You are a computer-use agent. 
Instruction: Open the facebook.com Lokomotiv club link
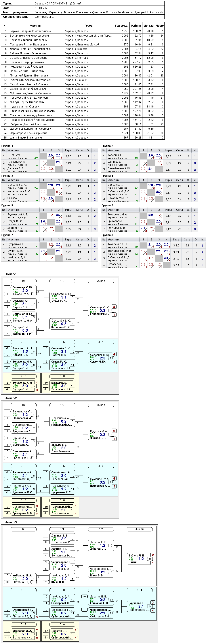pyautogui.click(x=138, y=12)
